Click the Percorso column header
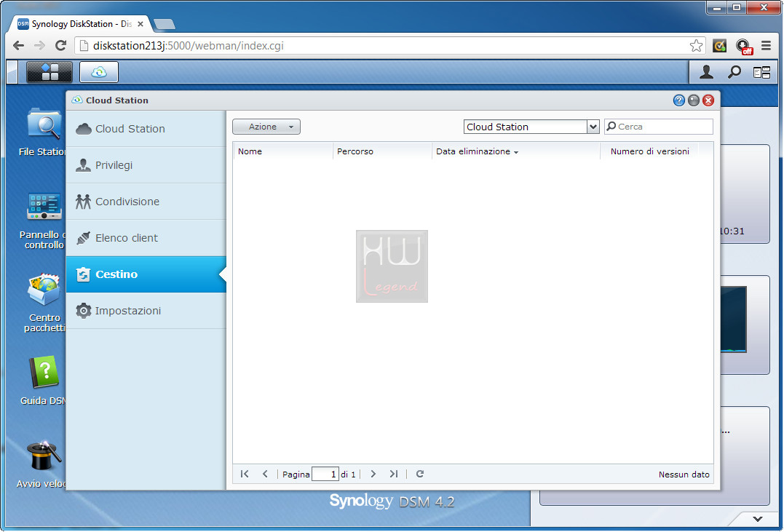Screen dimensions: 784x532 [x=382, y=151]
